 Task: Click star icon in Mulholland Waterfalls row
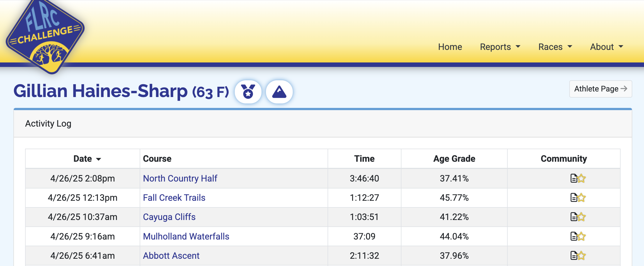point(582,236)
